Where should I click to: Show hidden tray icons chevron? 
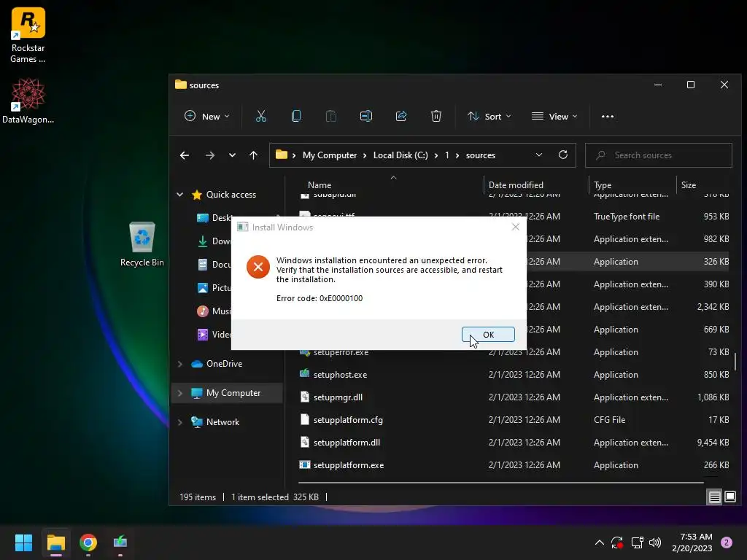[600, 542]
